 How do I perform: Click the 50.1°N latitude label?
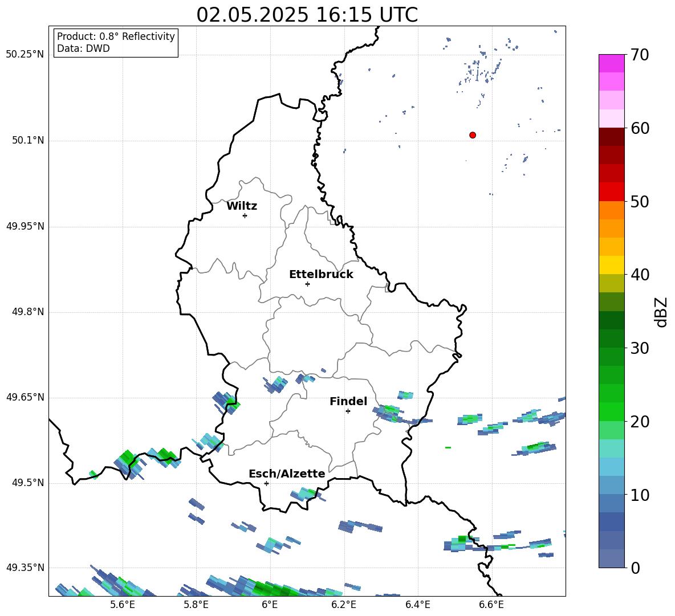(x=28, y=141)
